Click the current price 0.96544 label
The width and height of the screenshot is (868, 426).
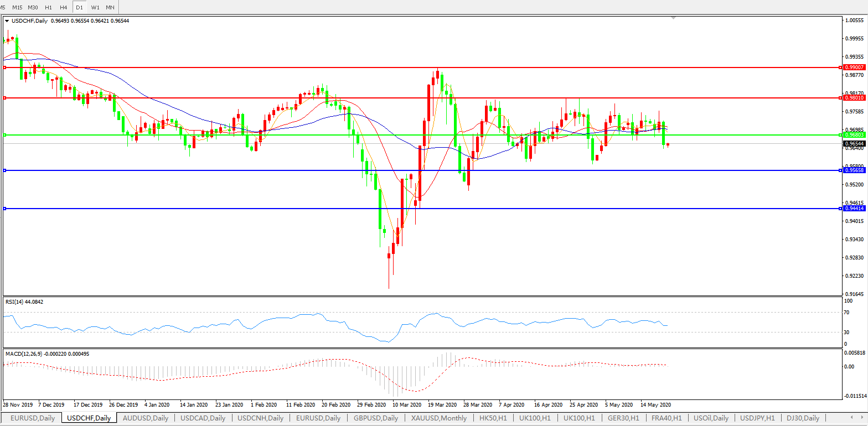click(854, 143)
